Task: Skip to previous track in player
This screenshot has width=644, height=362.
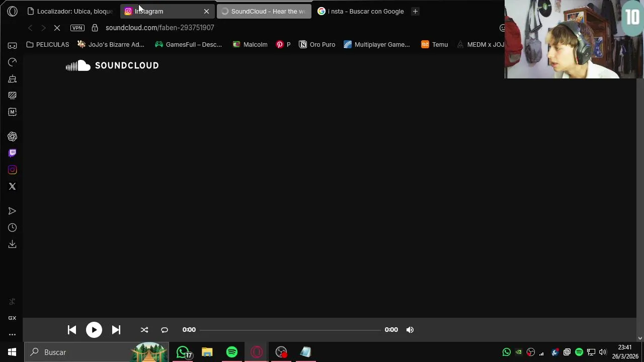Action: 72,330
